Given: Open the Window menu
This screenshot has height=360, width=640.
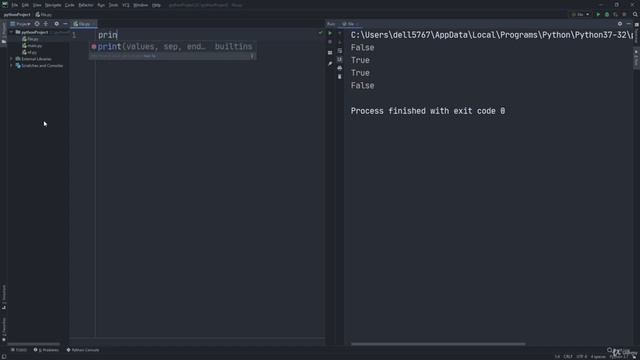Looking at the screenshot, I should tap(141, 5).
